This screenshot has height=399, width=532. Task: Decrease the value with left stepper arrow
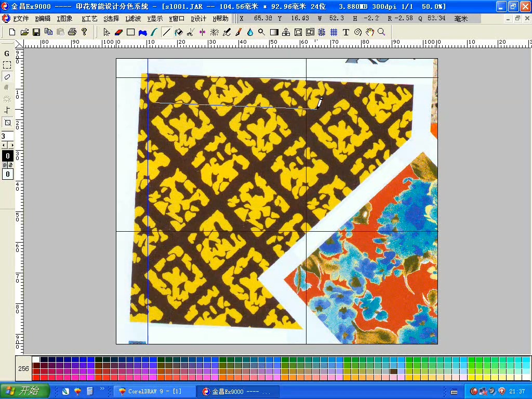(4, 145)
